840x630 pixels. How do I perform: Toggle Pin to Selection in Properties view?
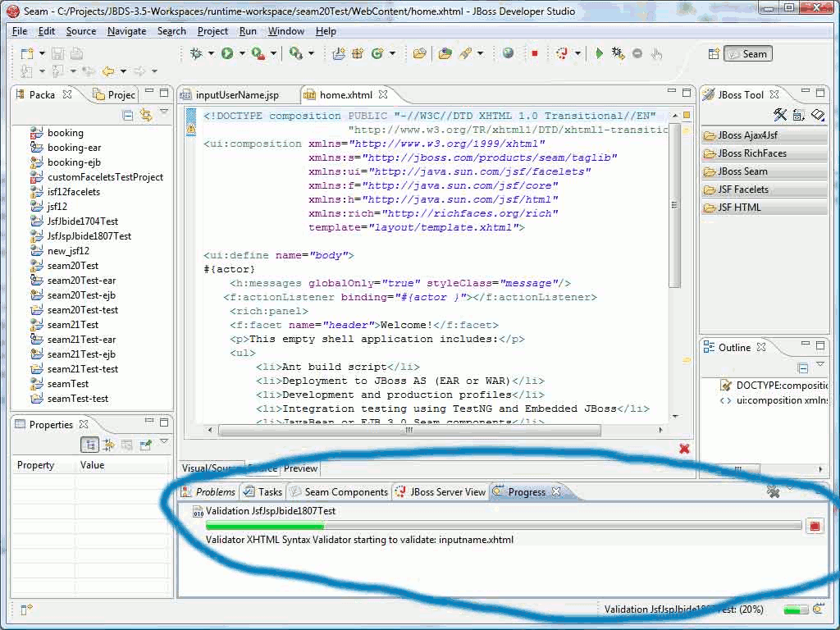pyautogui.click(x=145, y=445)
